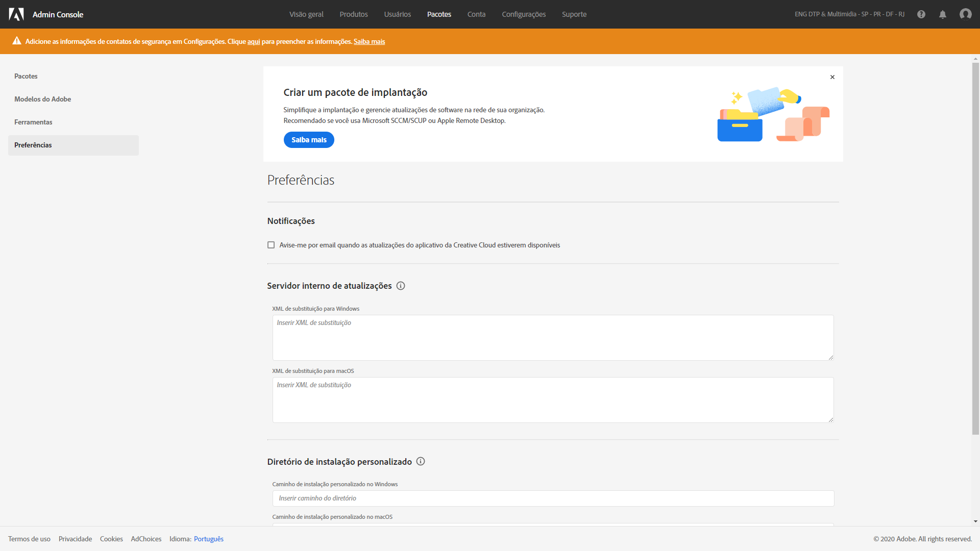Click 'XML de substituição para macOS' label
Viewport: 980px width, 551px height.
click(313, 371)
